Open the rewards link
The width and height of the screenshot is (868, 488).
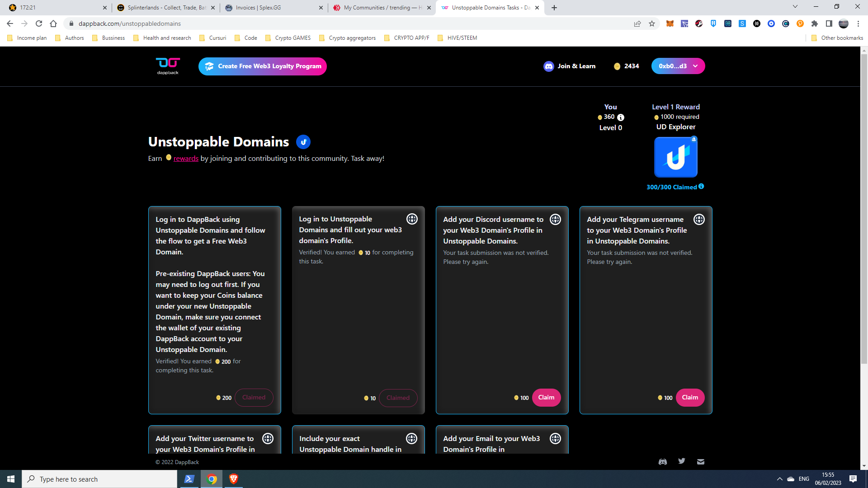186,159
